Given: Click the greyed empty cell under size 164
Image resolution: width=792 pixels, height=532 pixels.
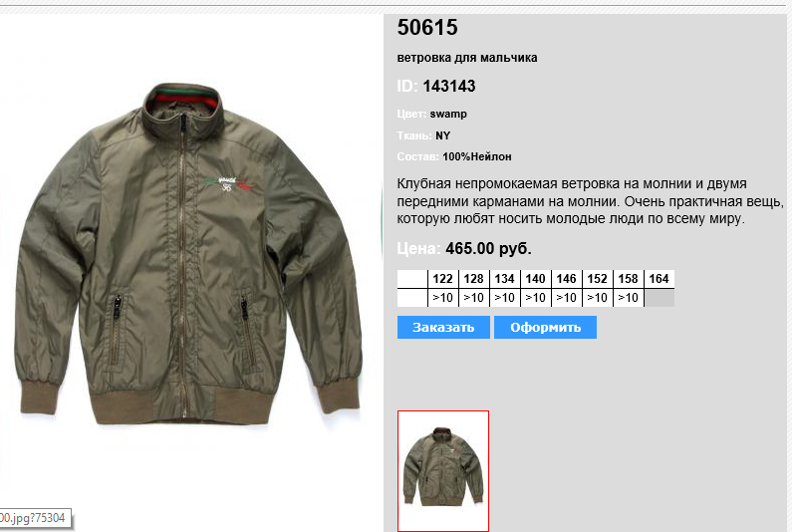Looking at the screenshot, I should click(x=660, y=298).
